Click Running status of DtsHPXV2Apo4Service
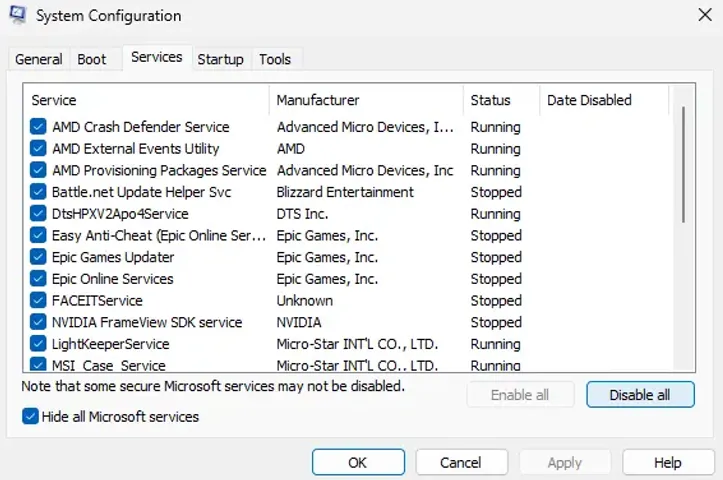This screenshot has width=723, height=480. (x=495, y=213)
